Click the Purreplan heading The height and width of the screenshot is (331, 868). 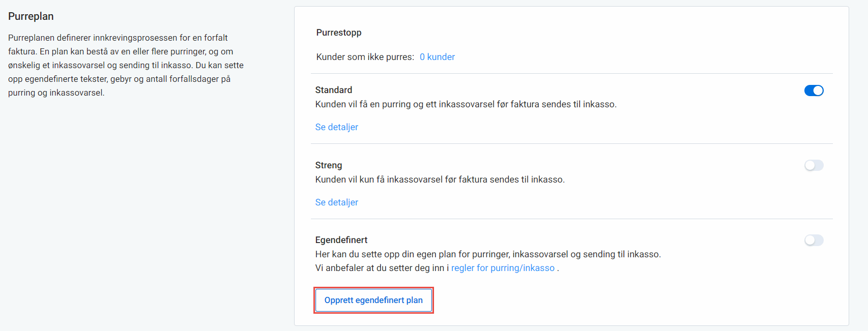point(31,16)
